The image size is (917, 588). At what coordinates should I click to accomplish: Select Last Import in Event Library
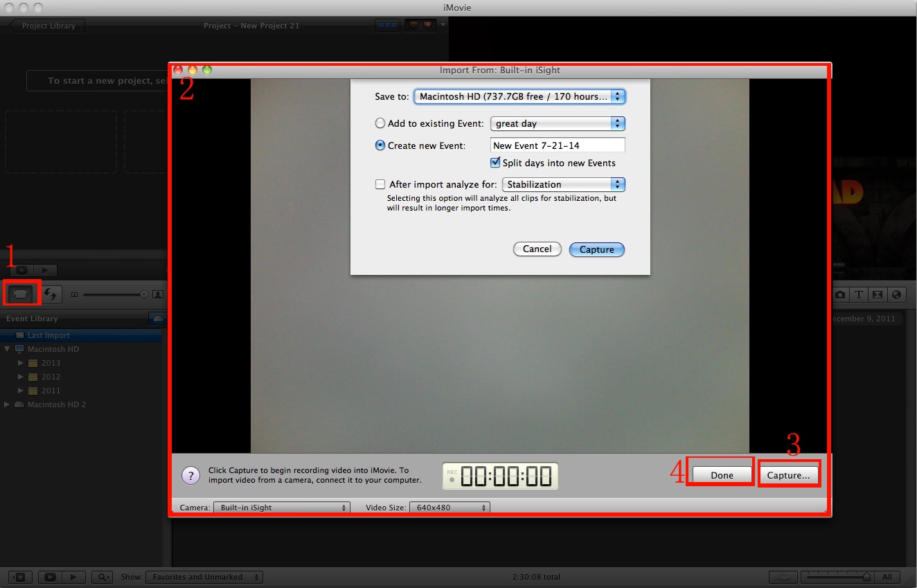[x=81, y=335]
